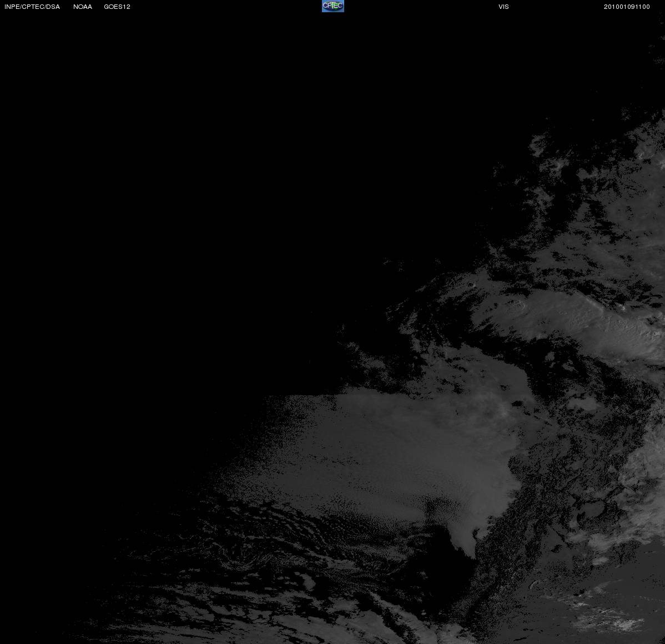Click the 201001091100 timestamp
665x644 pixels.
(x=627, y=7)
